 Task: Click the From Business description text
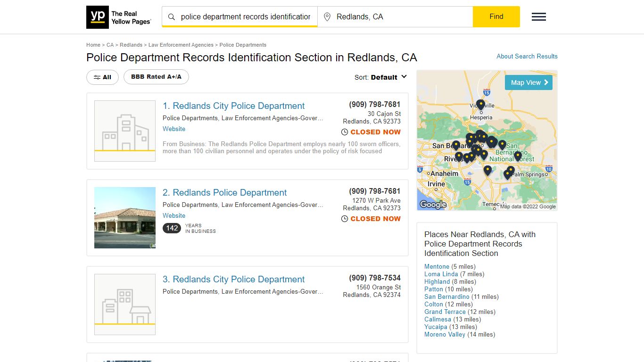coord(281,148)
